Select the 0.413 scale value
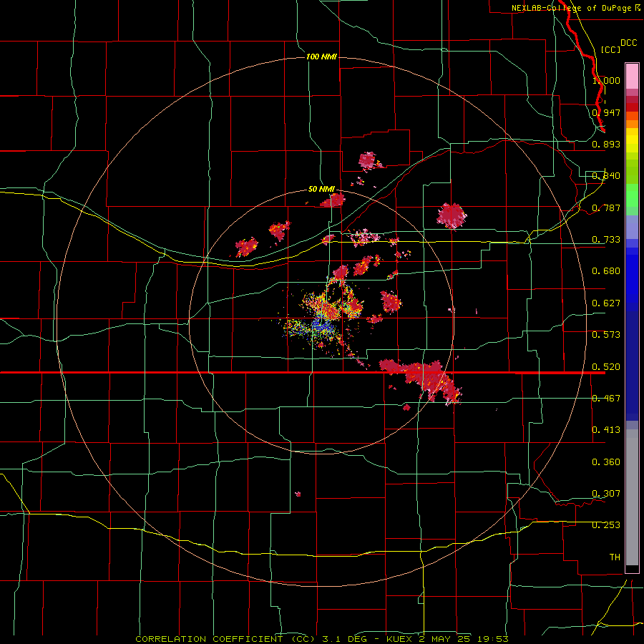Image resolution: width=644 pixels, height=644 pixels. click(606, 430)
